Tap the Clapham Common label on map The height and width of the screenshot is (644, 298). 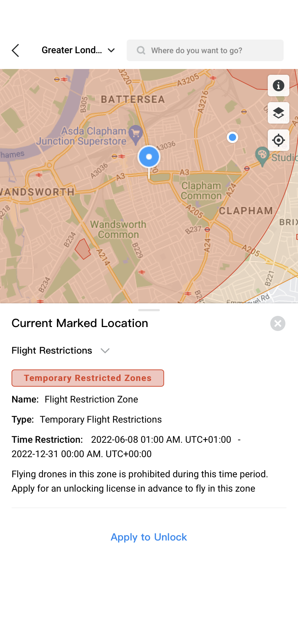pos(201,191)
